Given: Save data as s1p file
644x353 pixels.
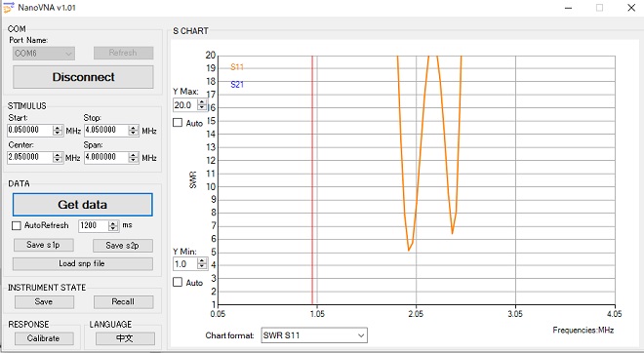Looking at the screenshot, I should tap(44, 245).
